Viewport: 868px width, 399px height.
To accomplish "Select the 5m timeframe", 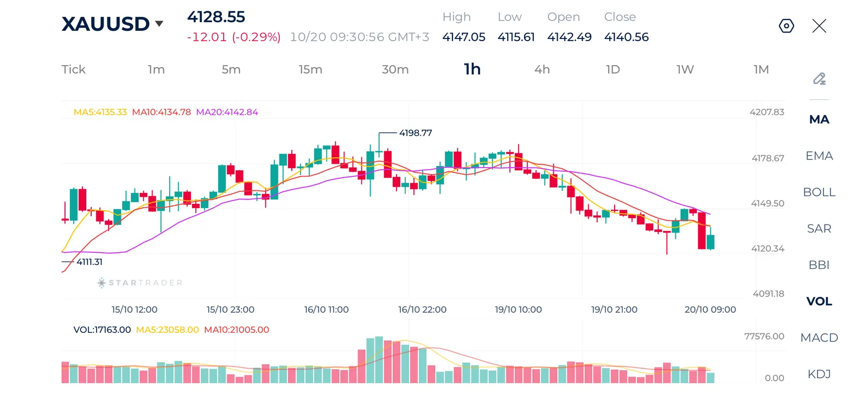I will (231, 69).
